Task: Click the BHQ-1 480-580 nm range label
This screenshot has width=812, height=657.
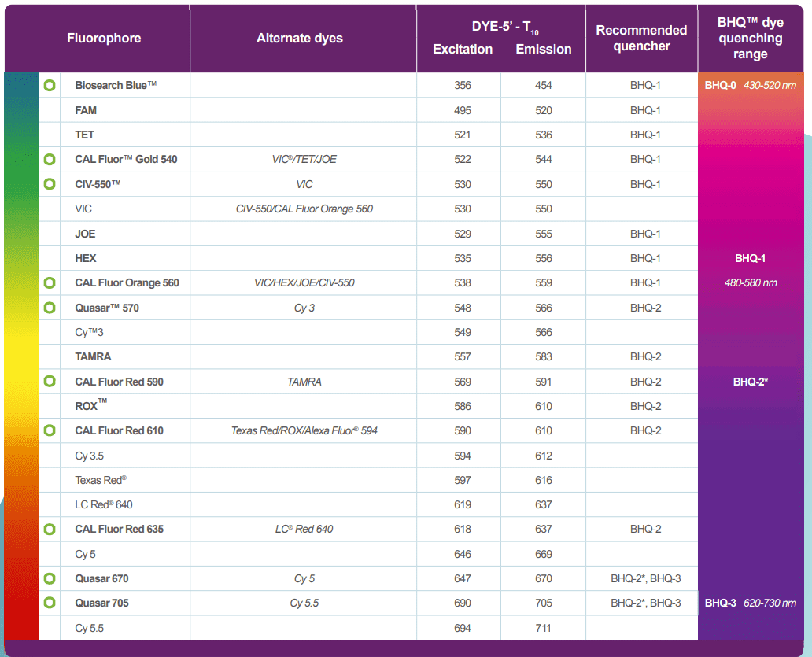Action: pyautogui.click(x=750, y=270)
